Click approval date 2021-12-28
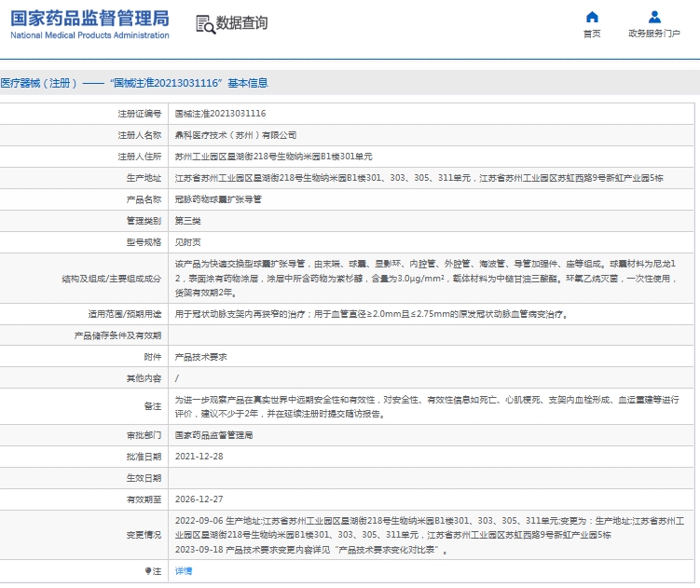 tap(199, 457)
